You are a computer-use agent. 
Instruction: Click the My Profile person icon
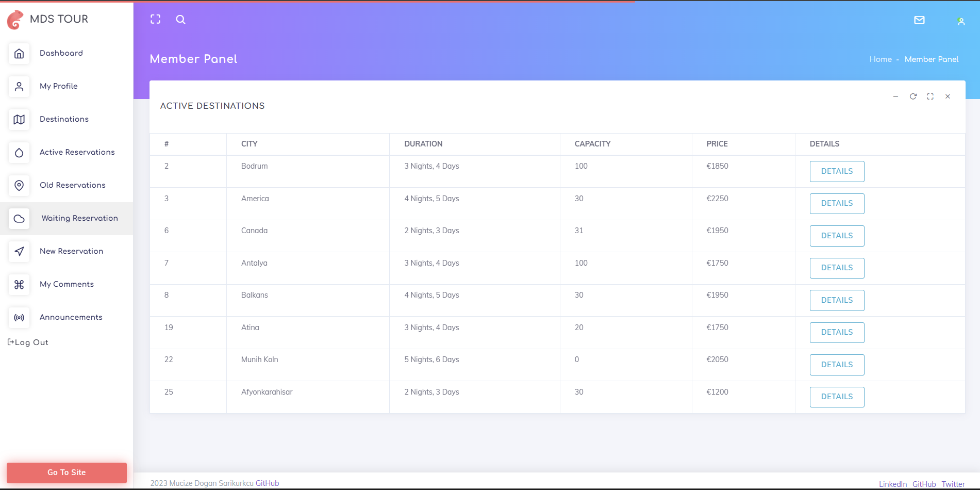click(x=19, y=87)
